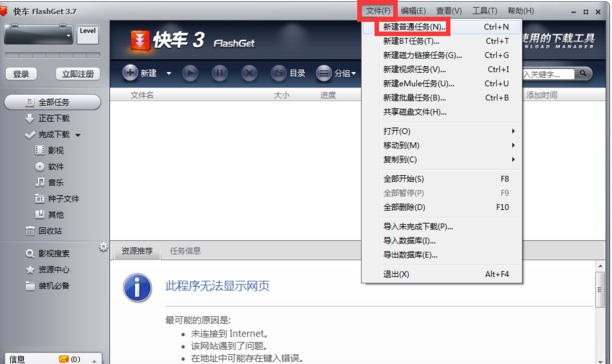Choose 新建eMule任务(U)... menu item
Screen dimensions: 612x364
point(442,83)
